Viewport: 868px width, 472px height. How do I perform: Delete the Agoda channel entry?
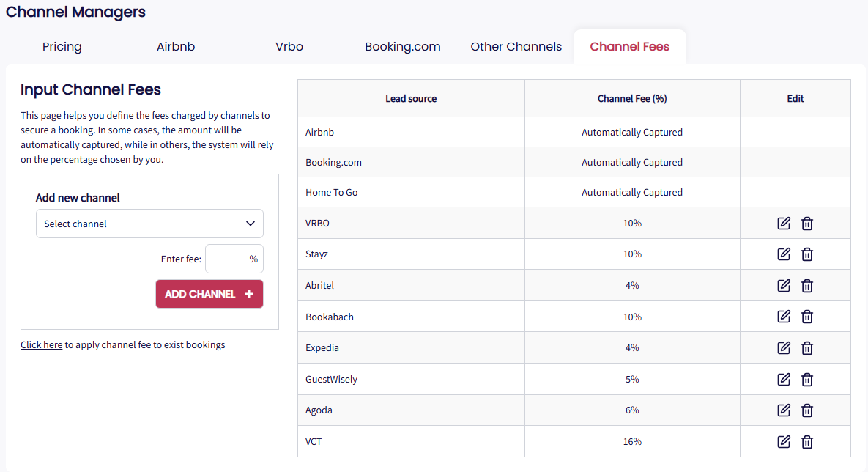[806, 410]
